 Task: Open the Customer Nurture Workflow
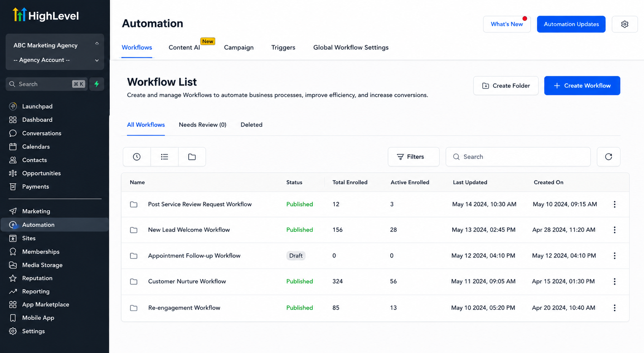[187, 282]
